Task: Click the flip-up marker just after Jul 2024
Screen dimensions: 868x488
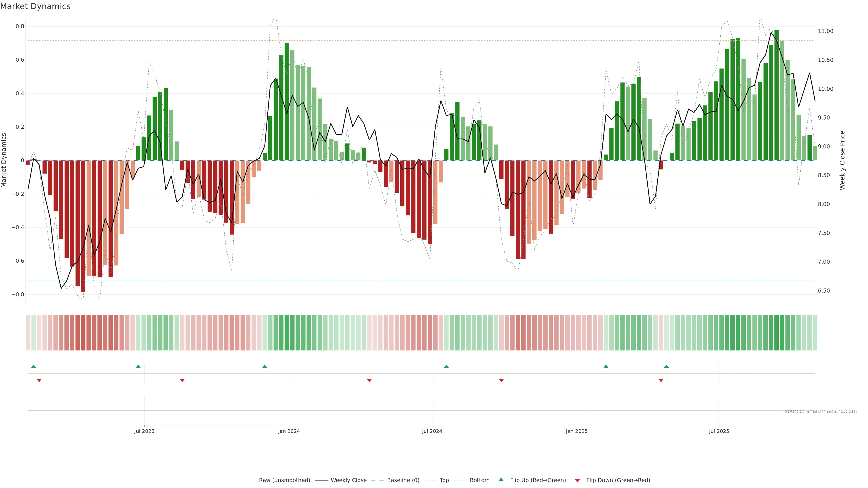Action: pos(446,366)
